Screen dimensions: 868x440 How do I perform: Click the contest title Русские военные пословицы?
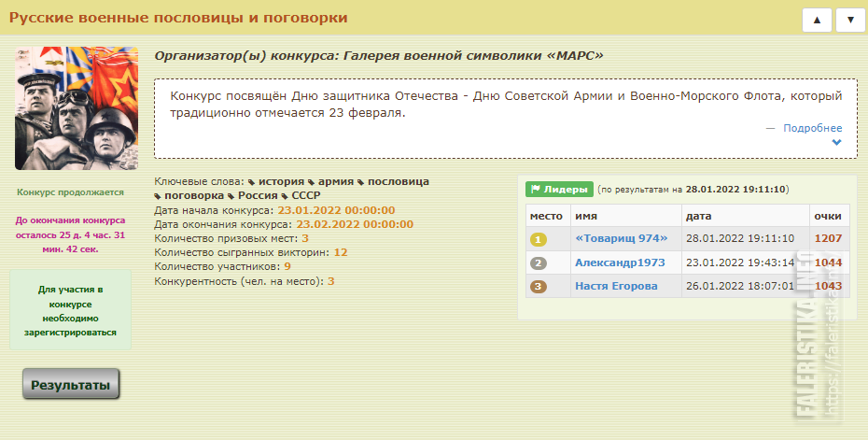178,18
